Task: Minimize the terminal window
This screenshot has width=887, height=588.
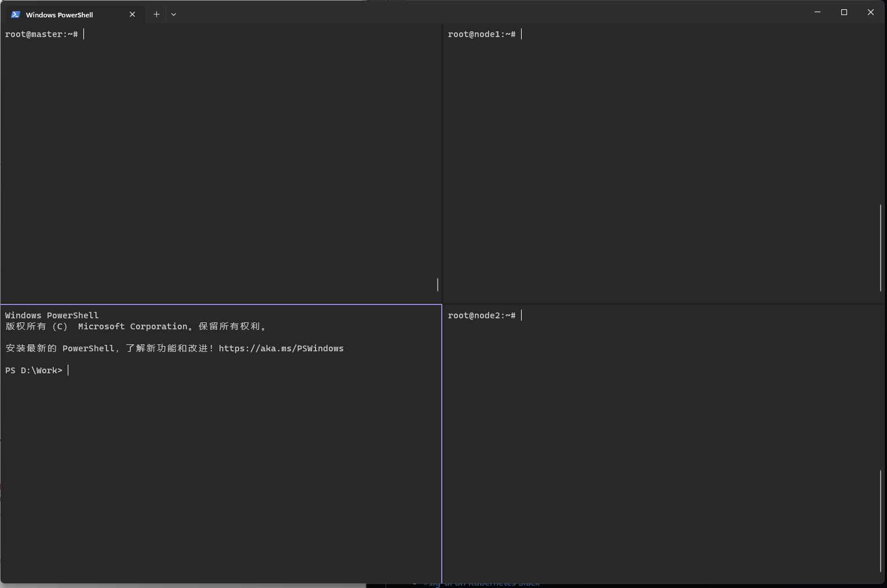Action: coord(818,12)
